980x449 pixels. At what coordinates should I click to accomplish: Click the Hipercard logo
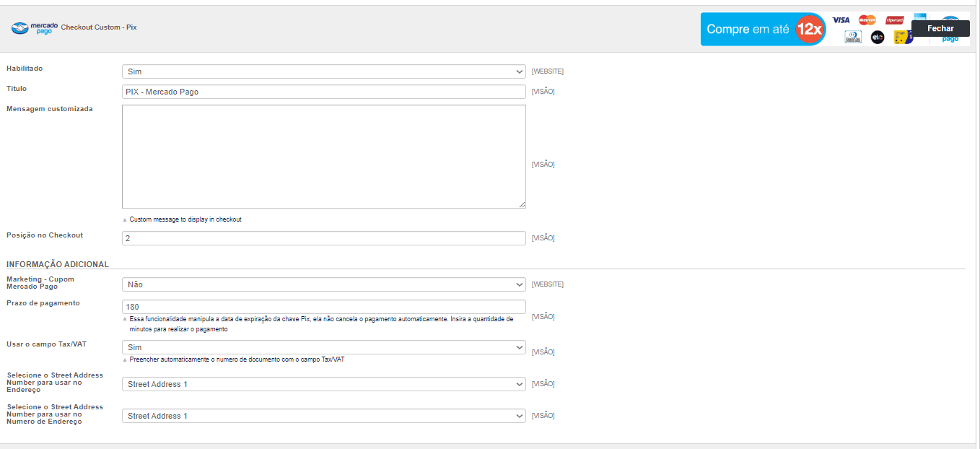895,19
